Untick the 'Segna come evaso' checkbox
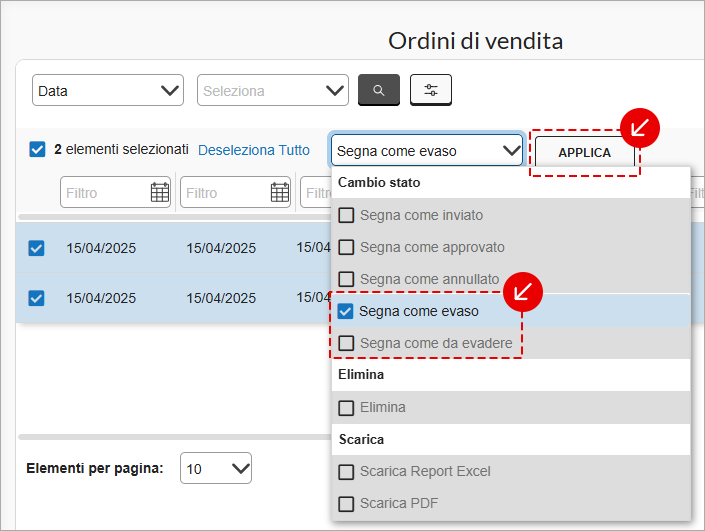This screenshot has height=531, width=705. click(x=345, y=311)
